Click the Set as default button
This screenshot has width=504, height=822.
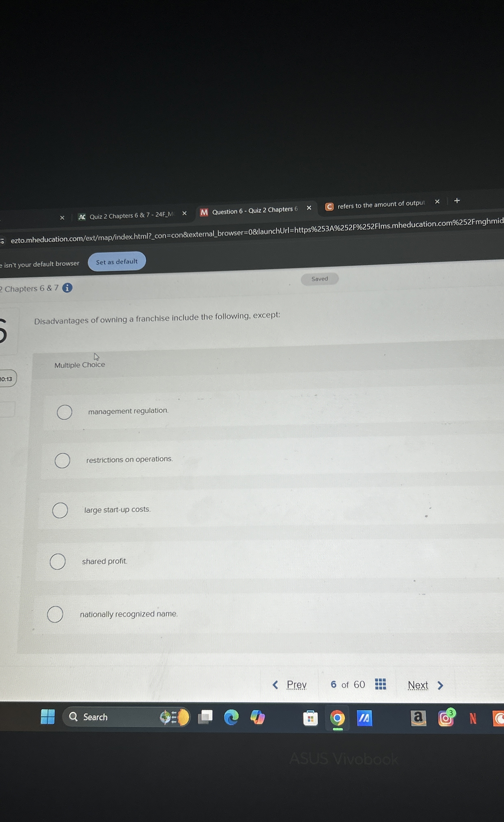tap(117, 262)
